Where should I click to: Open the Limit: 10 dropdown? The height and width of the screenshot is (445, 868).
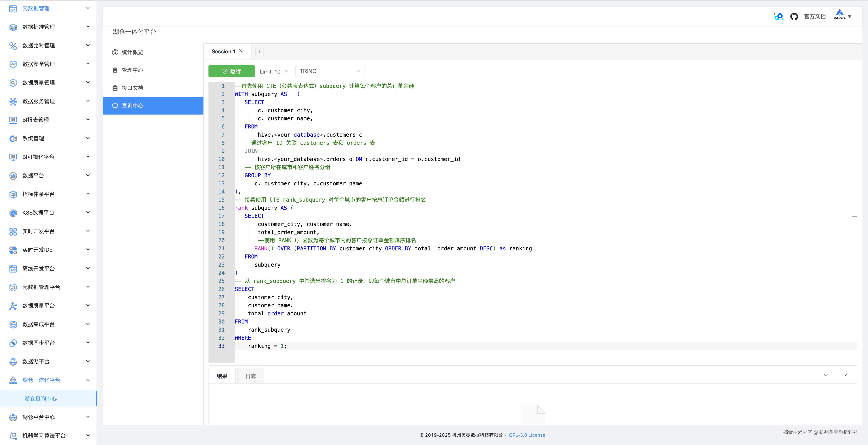274,71
